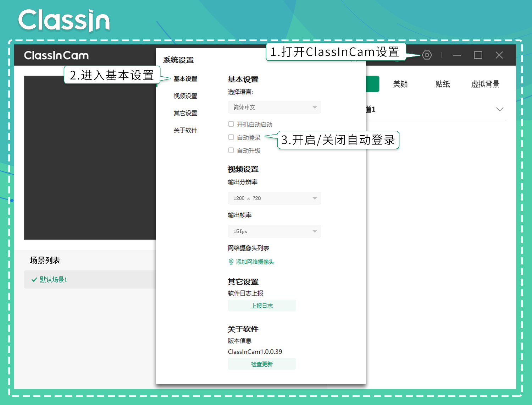Click the green tab button behind settings dialog
The width and height of the screenshot is (532, 405).
[372, 84]
